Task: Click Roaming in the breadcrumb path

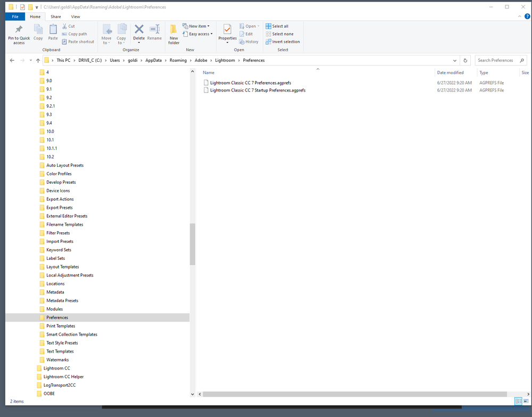Action: pos(178,60)
